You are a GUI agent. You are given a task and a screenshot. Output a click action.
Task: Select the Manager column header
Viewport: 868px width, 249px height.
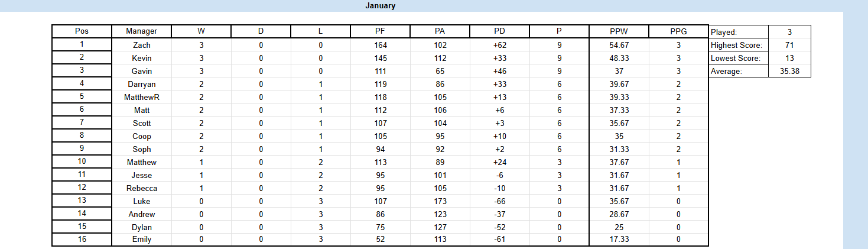click(141, 31)
